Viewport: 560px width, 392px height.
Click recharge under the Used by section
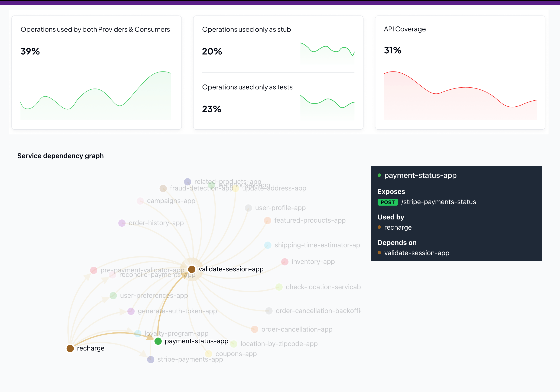tap(398, 227)
